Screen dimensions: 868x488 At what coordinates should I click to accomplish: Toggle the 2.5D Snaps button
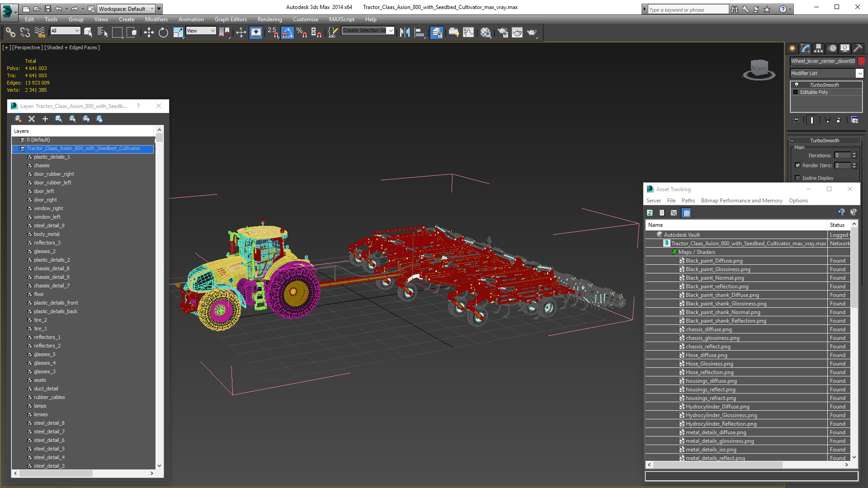pyautogui.click(x=273, y=32)
